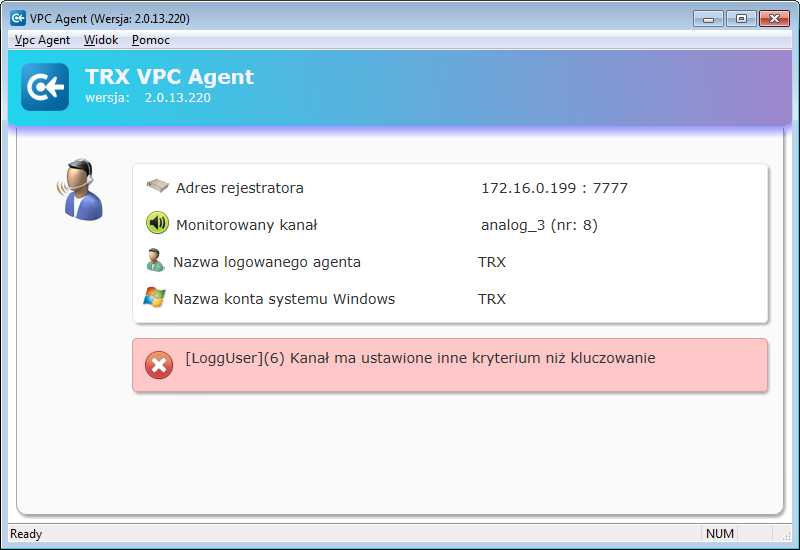Click the headset agent avatar icon

click(x=81, y=189)
